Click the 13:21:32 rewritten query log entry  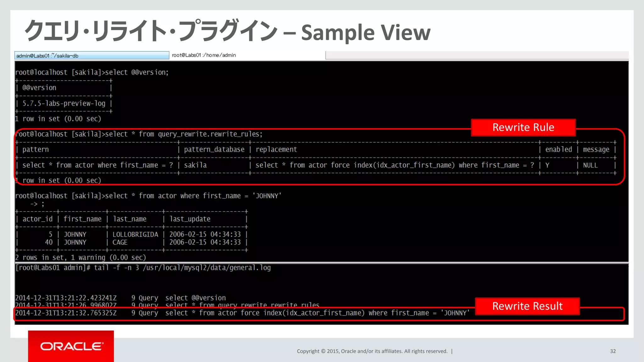pyautogui.click(x=242, y=313)
